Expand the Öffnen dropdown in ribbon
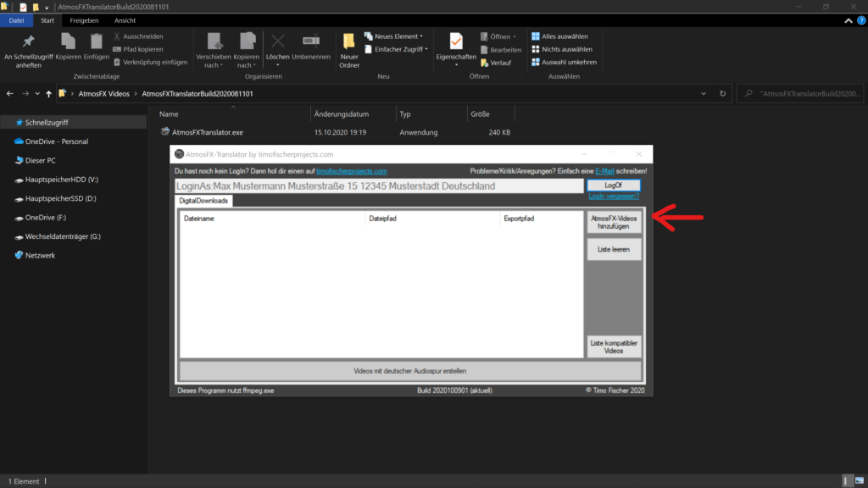This screenshot has height=488, width=868. 498,36
